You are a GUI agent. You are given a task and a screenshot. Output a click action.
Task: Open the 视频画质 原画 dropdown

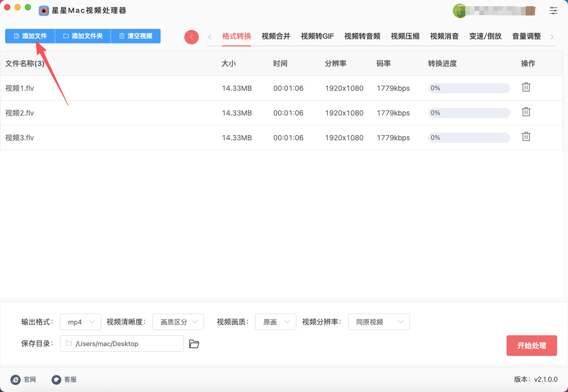(276, 322)
